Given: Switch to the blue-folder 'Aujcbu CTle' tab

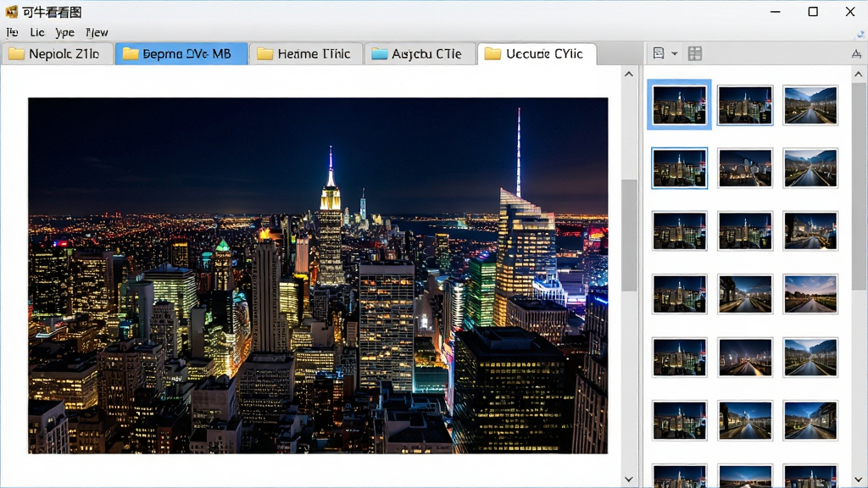Looking at the screenshot, I should (420, 53).
